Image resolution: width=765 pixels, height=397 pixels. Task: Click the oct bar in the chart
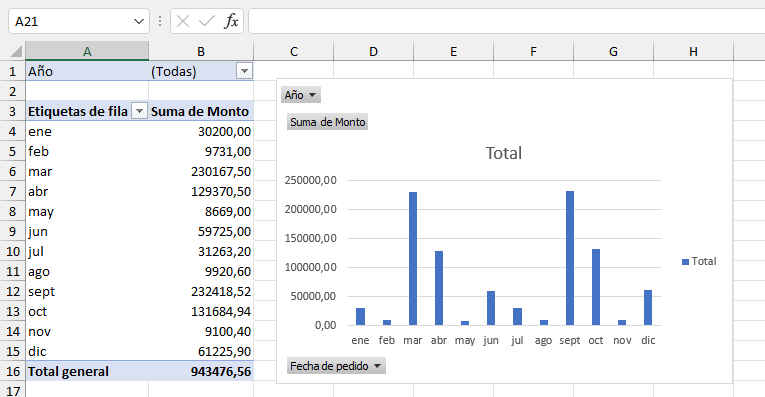click(596, 287)
